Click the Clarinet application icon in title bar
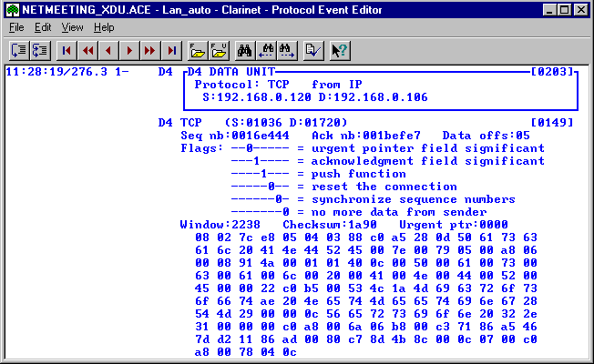594x364 pixels. pyautogui.click(x=13, y=10)
